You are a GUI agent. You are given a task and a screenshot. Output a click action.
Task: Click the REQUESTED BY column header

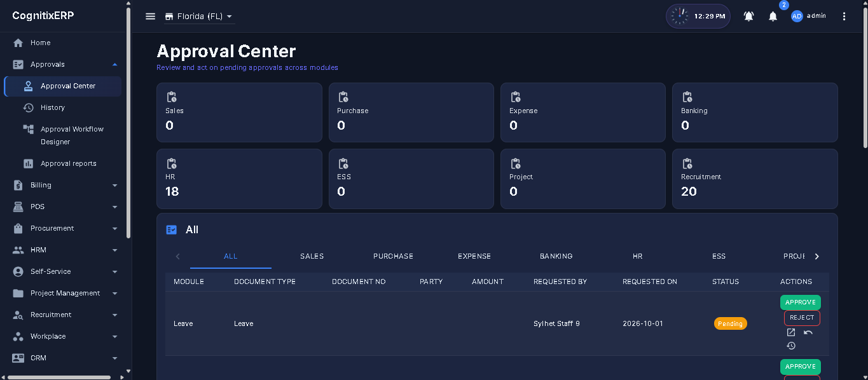coord(560,282)
